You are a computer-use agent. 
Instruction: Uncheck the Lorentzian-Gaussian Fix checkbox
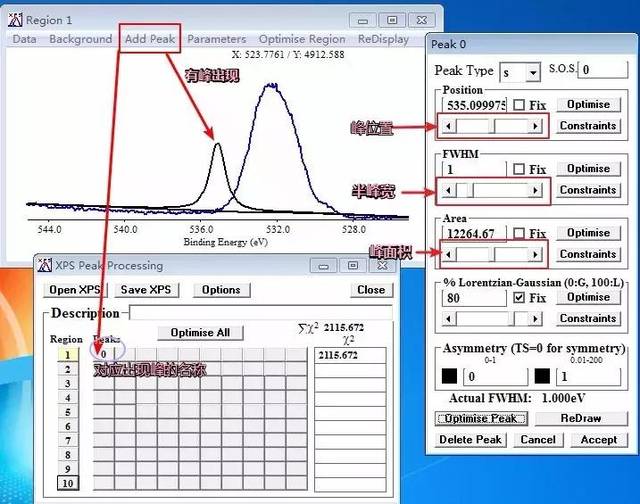click(519, 298)
